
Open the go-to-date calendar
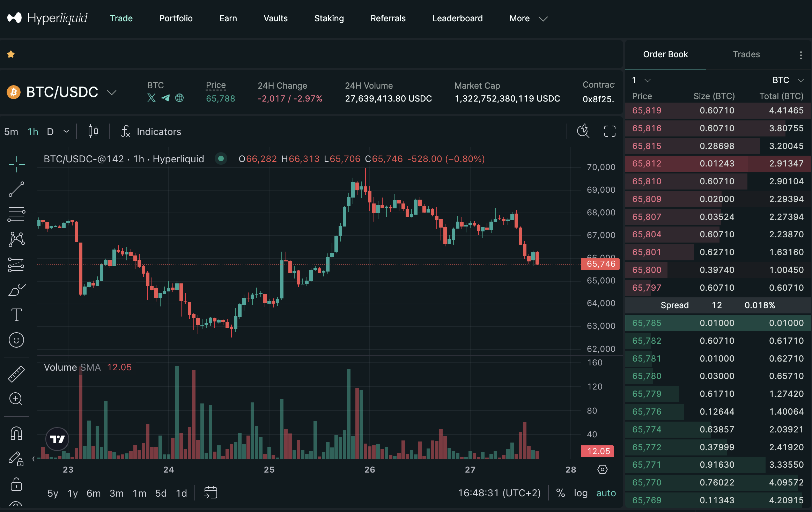click(x=211, y=493)
